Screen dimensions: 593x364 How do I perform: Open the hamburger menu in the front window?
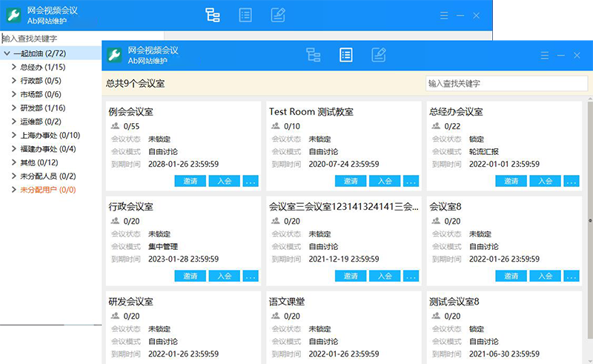[545, 56]
